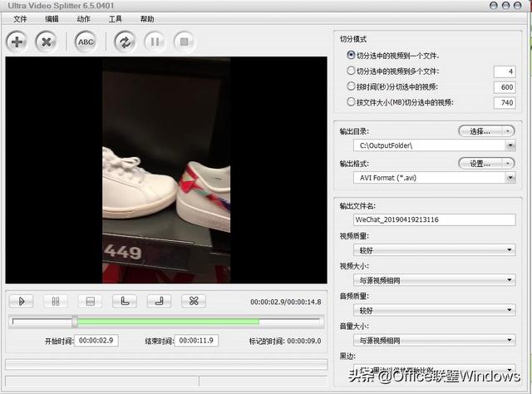Expand the 视频质量 quality dropdown

(509, 249)
